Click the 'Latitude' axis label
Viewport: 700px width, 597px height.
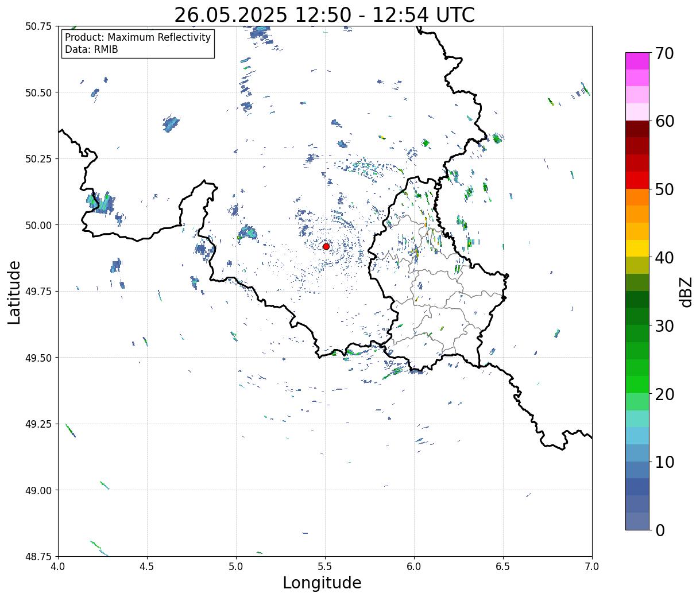pos(14,292)
